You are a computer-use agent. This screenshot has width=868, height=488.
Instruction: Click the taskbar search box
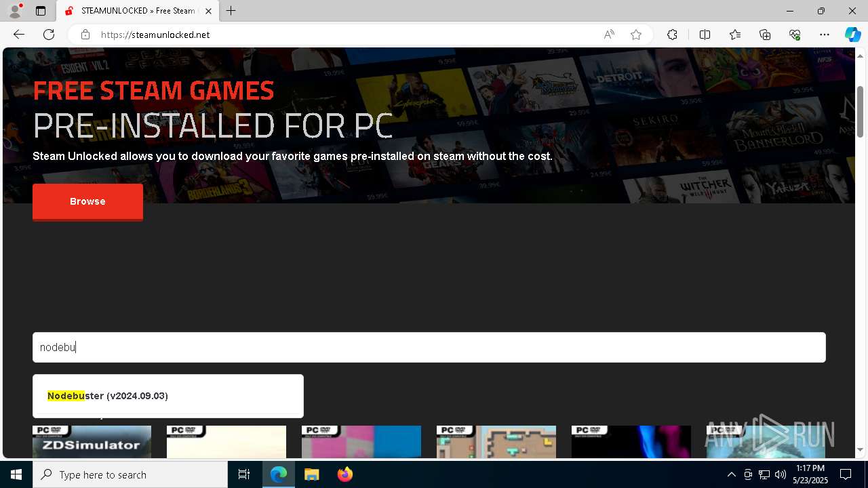[x=130, y=474]
